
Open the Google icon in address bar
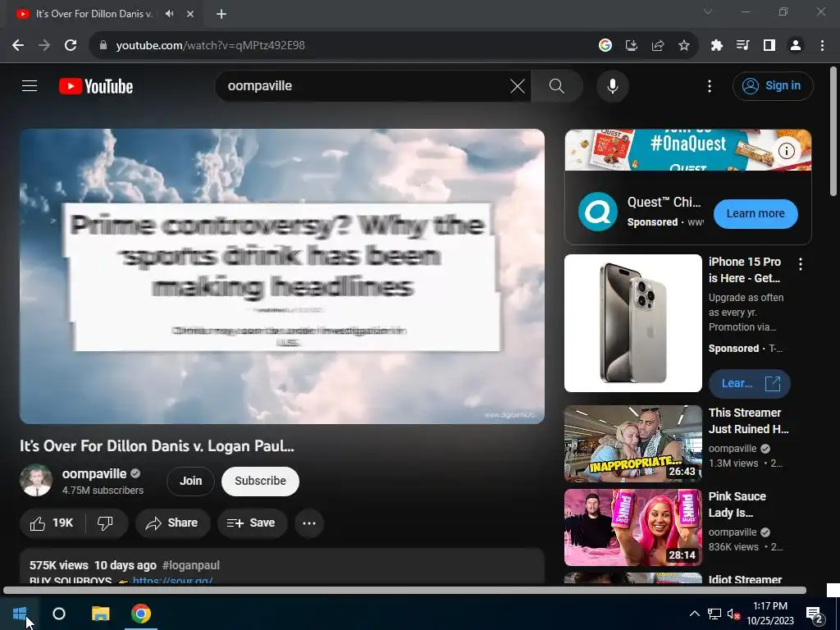(605, 45)
